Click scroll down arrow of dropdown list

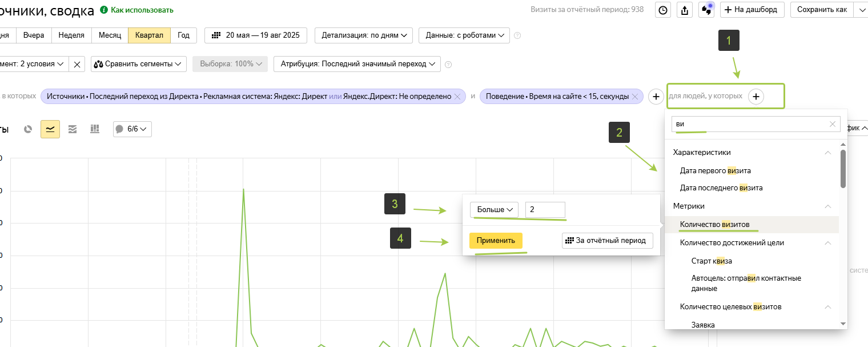[843, 324]
